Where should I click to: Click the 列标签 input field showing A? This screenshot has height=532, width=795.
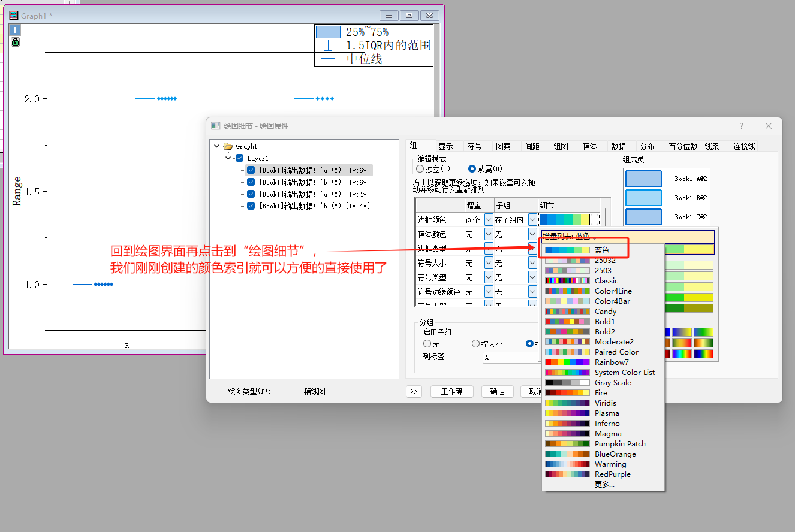click(511, 357)
